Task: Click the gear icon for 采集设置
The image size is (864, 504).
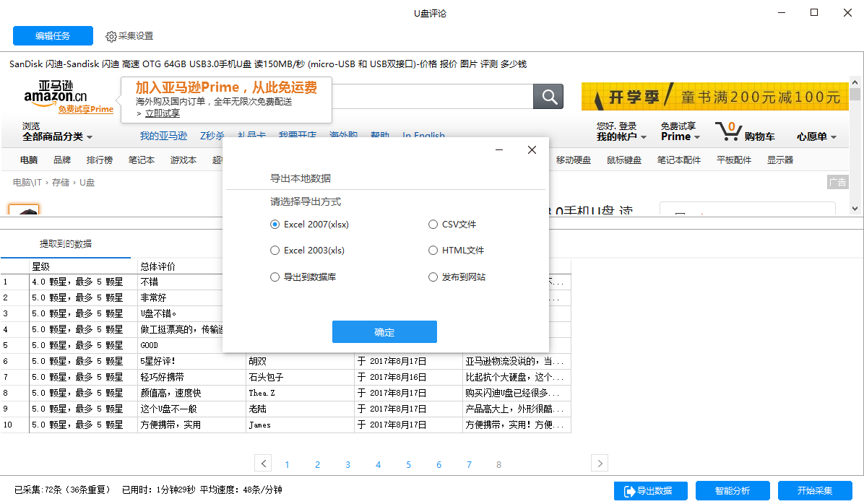Action: pyautogui.click(x=111, y=36)
